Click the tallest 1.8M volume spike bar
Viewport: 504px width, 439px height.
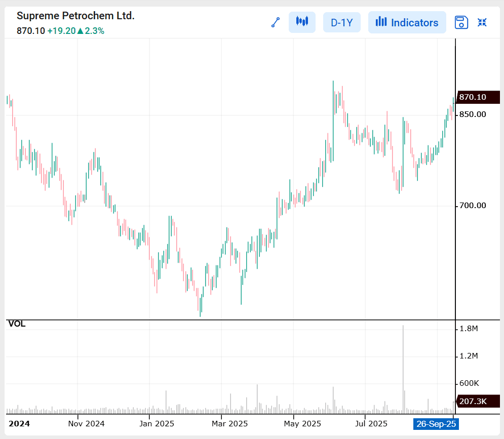coord(403,369)
